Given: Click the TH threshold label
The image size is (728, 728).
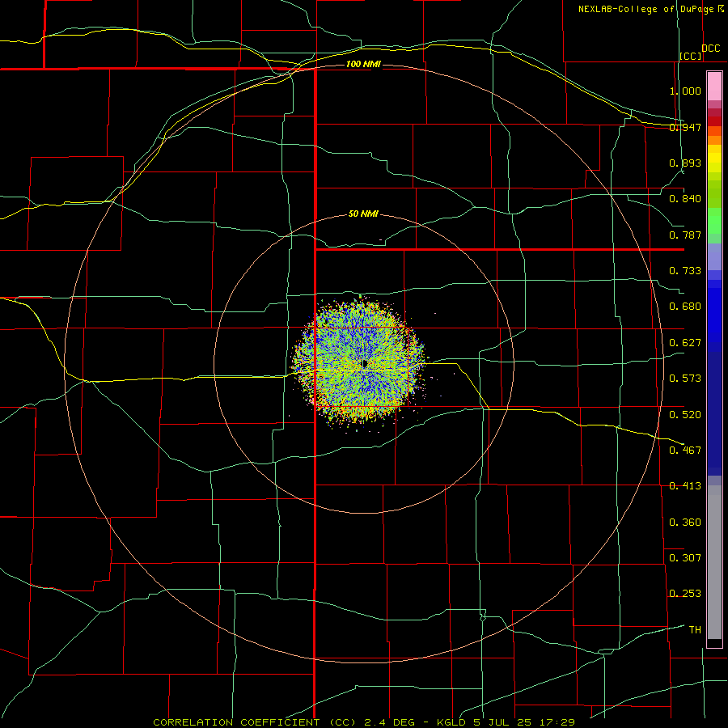Looking at the screenshot, I should [x=695, y=630].
